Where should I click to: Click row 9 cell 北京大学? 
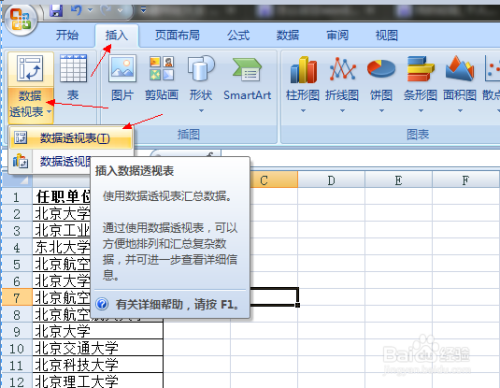[x=98, y=331]
